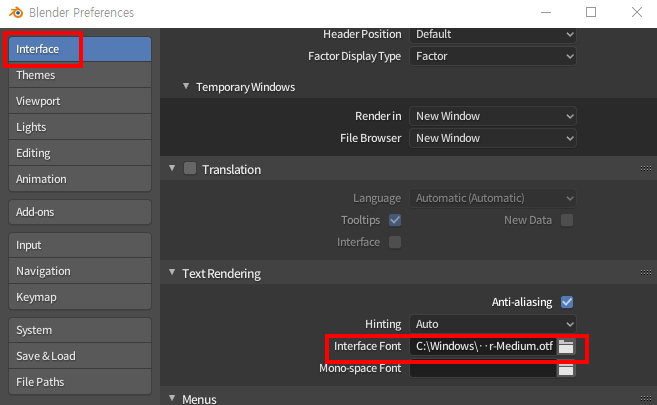
Task: Click the Mono-space Font path field
Action: click(483, 369)
